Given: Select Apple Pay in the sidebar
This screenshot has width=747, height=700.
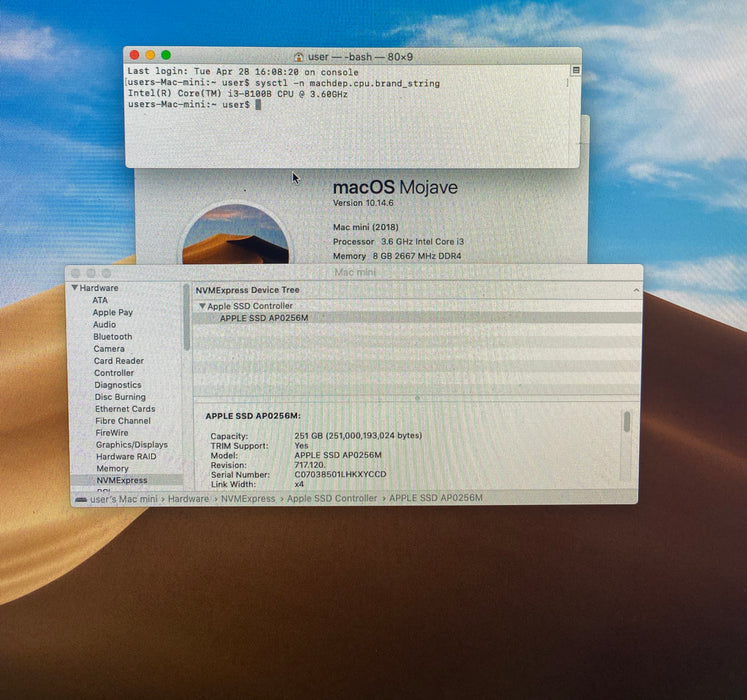Looking at the screenshot, I should pyautogui.click(x=112, y=313).
